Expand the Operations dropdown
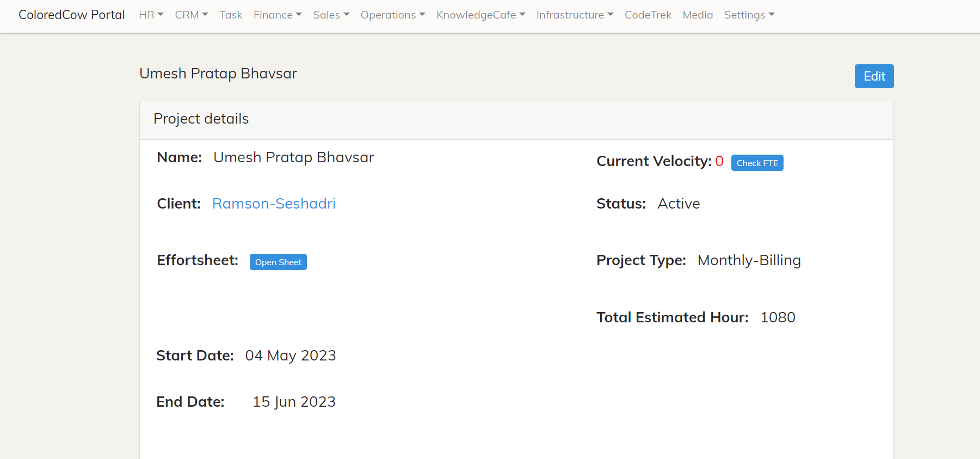This screenshot has width=980, height=459. [x=392, y=15]
